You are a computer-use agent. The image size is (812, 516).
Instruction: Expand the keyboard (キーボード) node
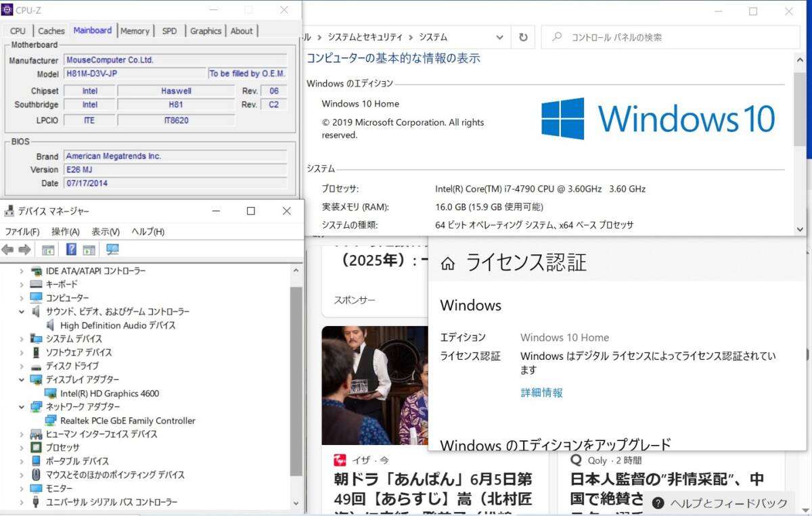[x=22, y=284]
